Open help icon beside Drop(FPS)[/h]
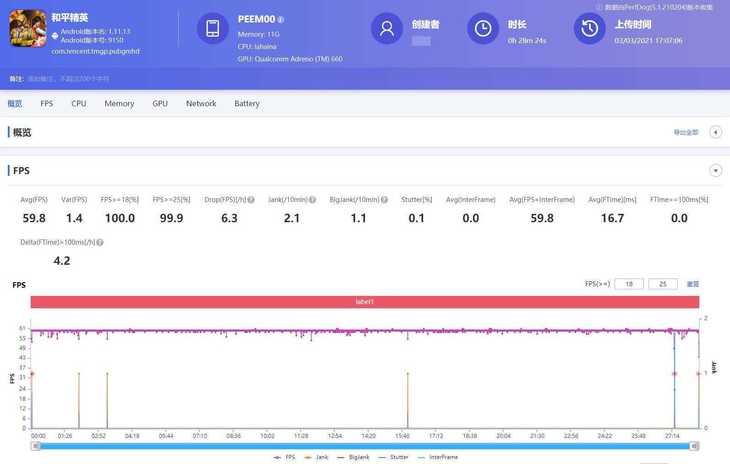 click(x=259, y=200)
